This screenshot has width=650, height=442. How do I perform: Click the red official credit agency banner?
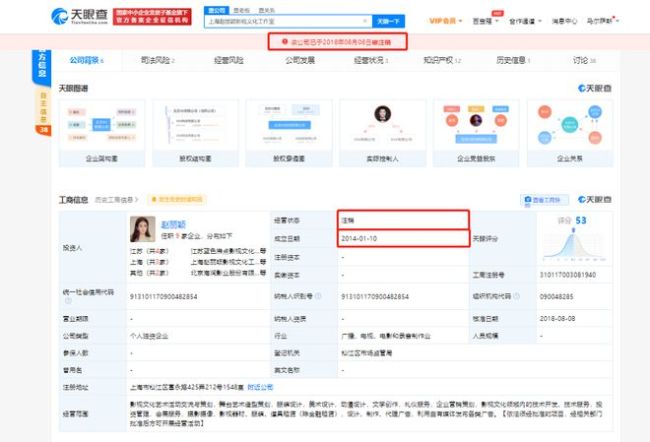point(152,17)
